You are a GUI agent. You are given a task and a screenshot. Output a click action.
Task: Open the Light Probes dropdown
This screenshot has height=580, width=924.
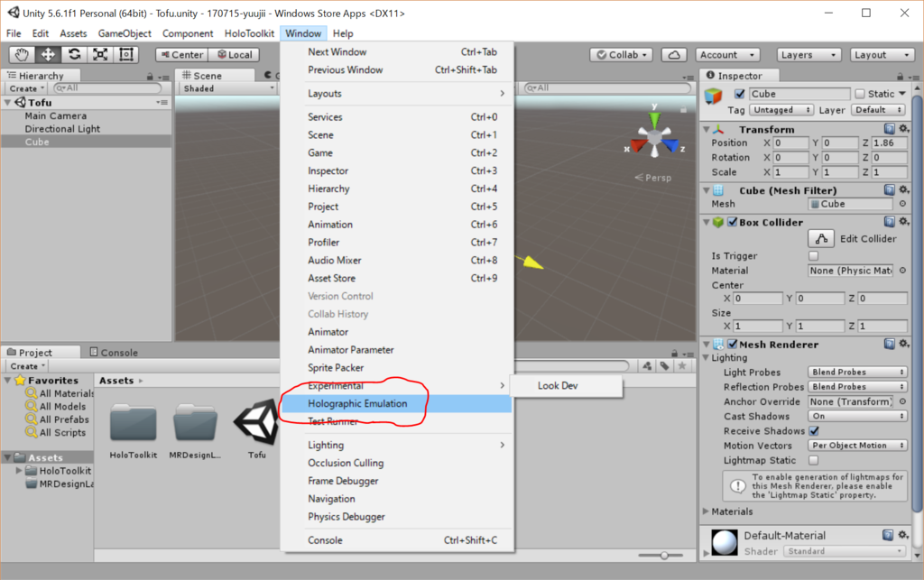(857, 373)
